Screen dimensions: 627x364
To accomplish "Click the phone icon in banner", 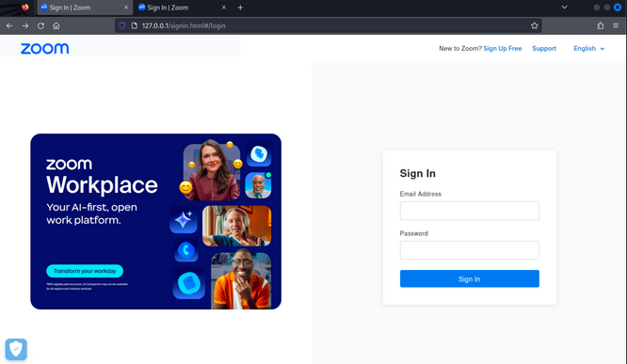I will 186,250.
